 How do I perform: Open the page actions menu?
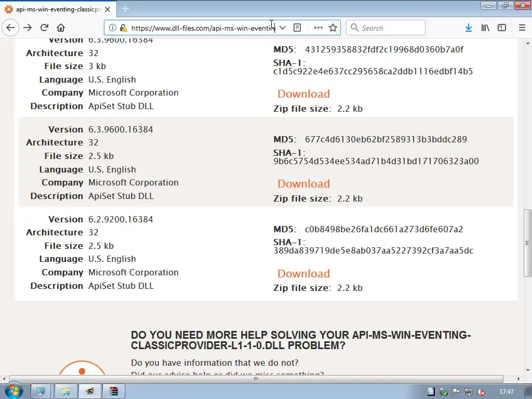tap(318, 28)
